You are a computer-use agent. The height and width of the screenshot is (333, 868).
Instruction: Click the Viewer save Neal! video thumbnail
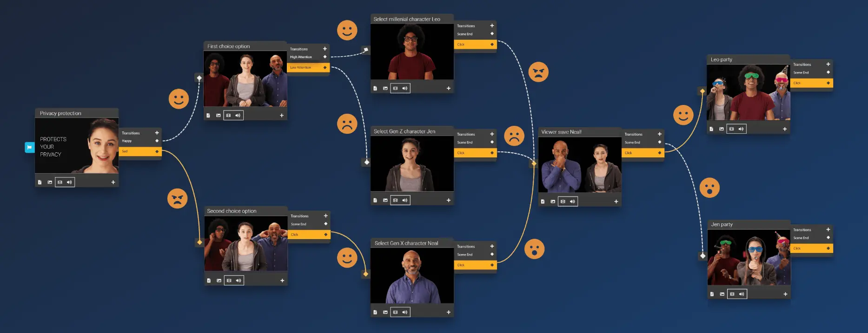[x=580, y=164]
